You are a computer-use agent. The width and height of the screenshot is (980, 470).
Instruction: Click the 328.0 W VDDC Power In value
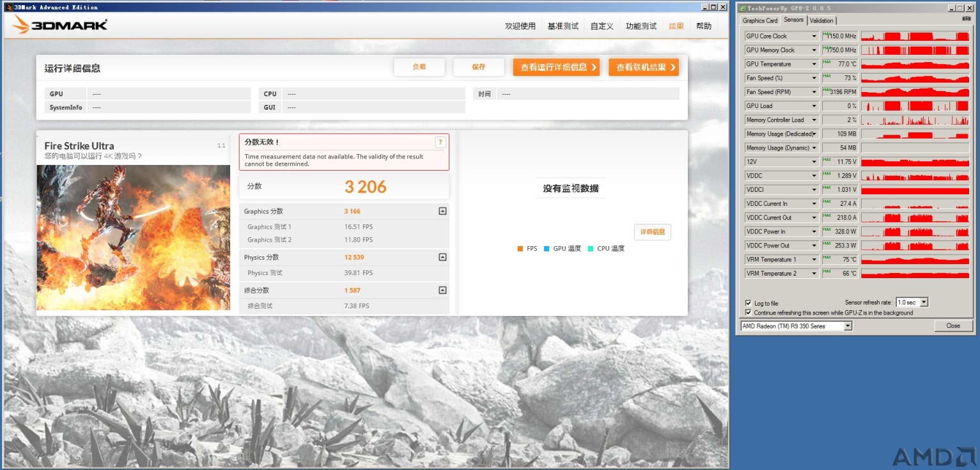click(x=846, y=231)
